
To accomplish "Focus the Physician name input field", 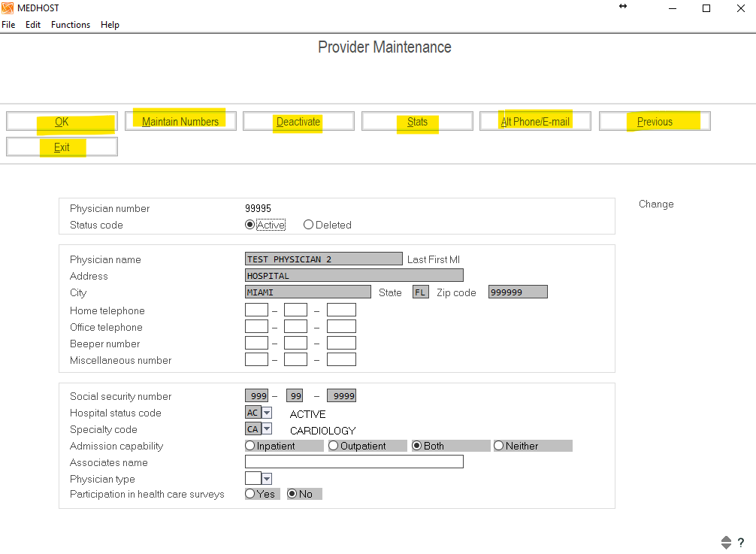I will click(x=324, y=259).
